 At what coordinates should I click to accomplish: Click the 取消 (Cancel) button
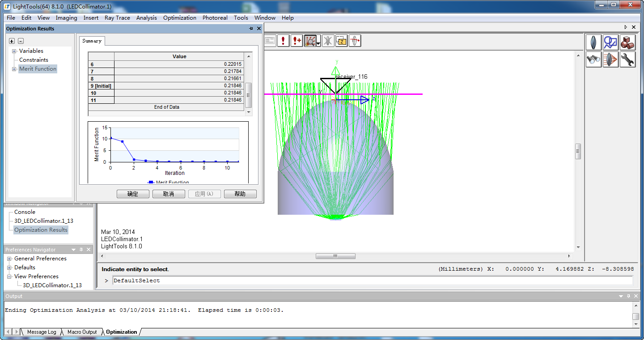pos(169,194)
